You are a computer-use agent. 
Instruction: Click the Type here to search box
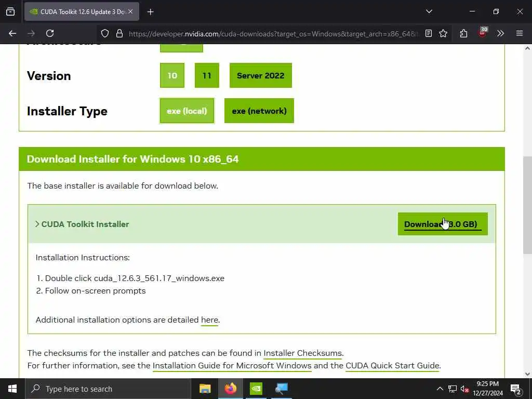(x=108, y=389)
